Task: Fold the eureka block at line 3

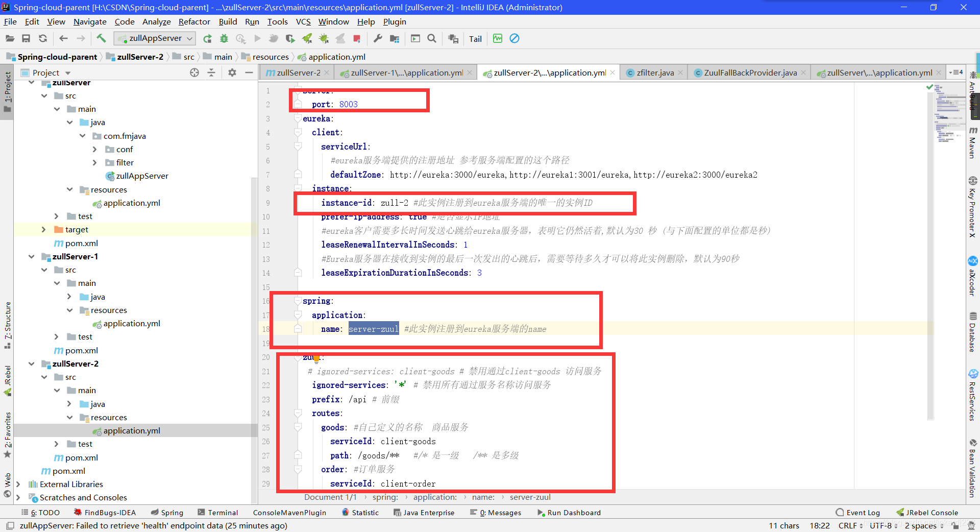Action: pyautogui.click(x=298, y=118)
